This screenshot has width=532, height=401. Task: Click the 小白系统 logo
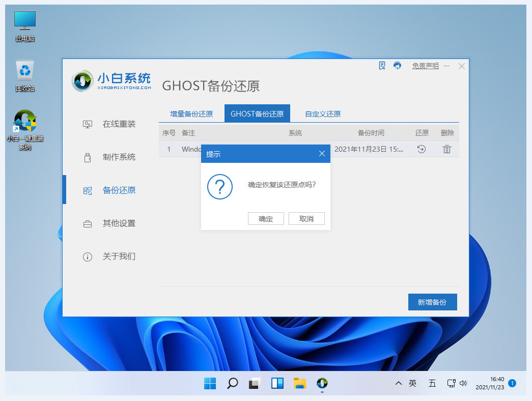click(112, 80)
